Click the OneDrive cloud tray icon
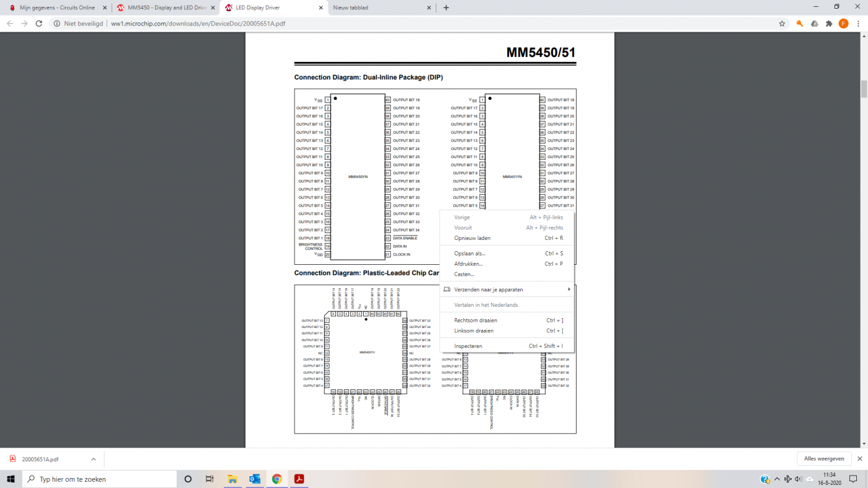The height and width of the screenshot is (488, 868). 810,479
